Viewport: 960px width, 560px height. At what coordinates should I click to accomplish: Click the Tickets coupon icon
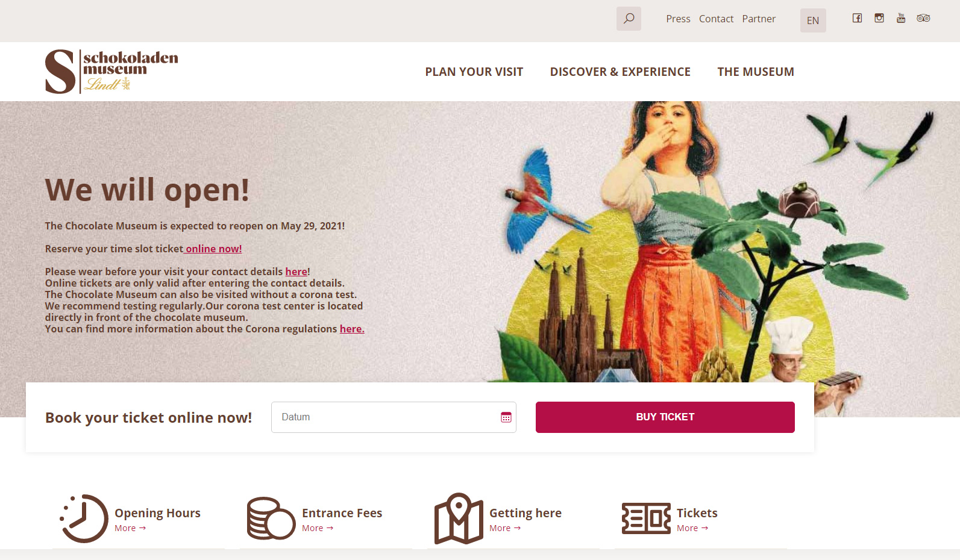point(646,518)
